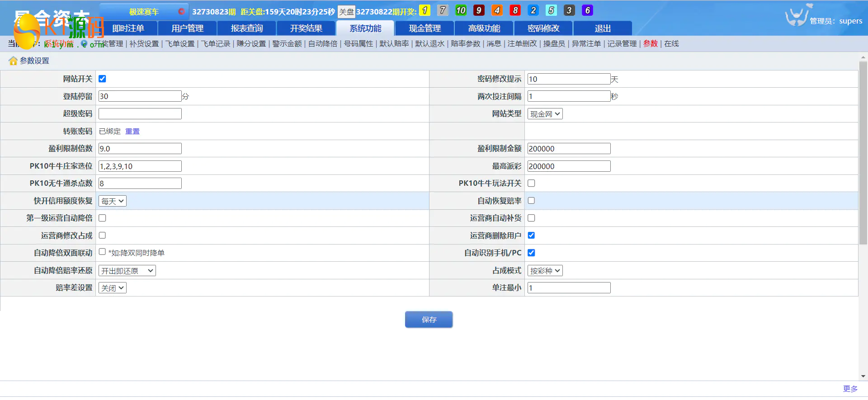868x400 pixels.
Task: Open the 快开信用额度恢复 dropdown
Action: click(112, 201)
